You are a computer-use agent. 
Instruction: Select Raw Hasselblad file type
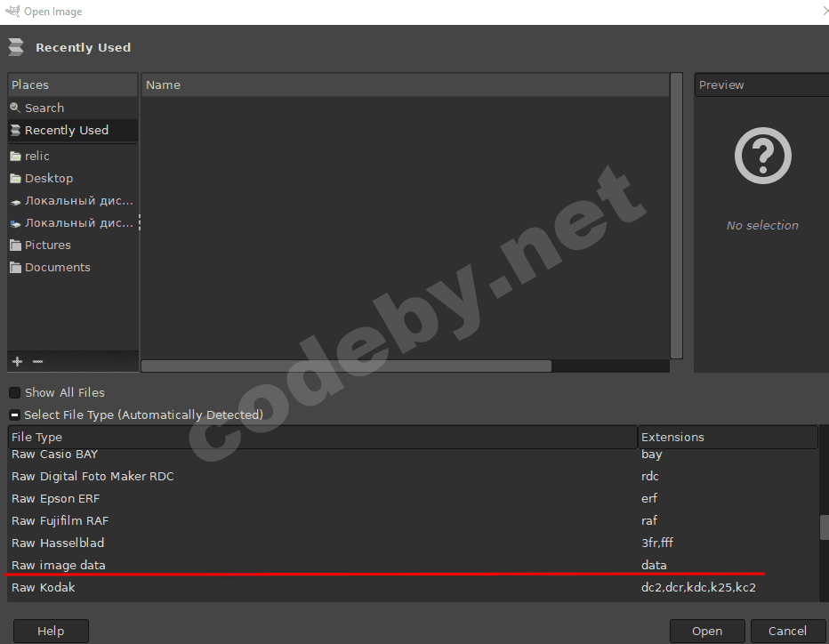413,543
